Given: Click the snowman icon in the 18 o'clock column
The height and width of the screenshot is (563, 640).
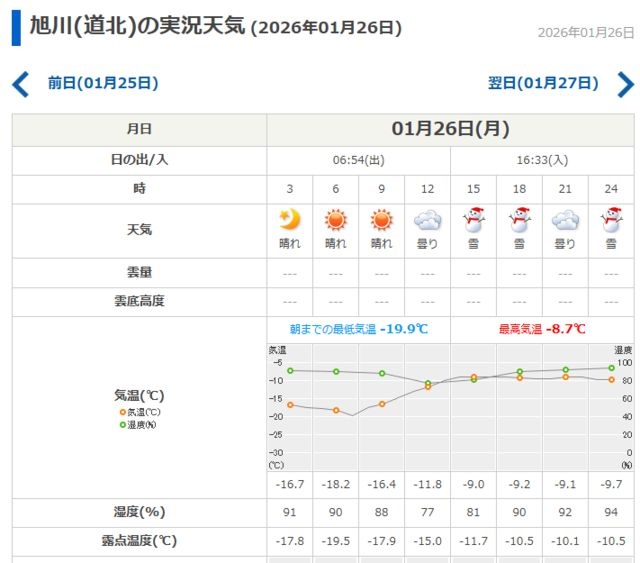Looking at the screenshot, I should (519, 220).
